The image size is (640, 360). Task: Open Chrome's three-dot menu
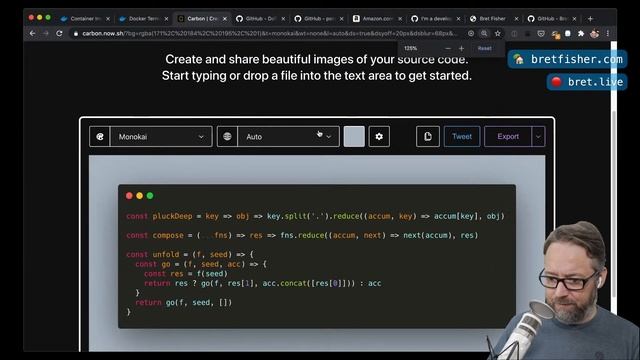pyautogui.click(x=608, y=33)
